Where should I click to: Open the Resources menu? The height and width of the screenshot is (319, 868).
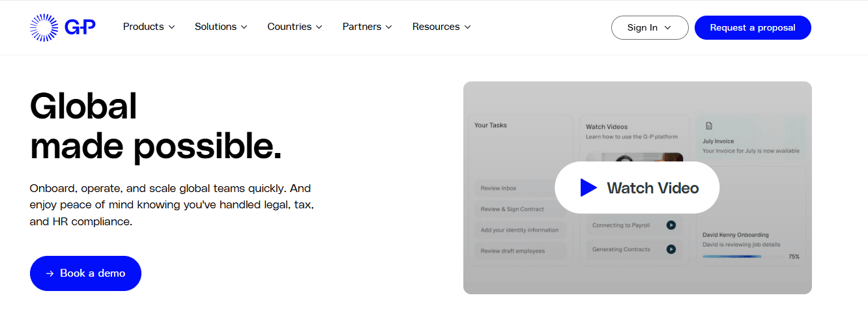tap(441, 27)
